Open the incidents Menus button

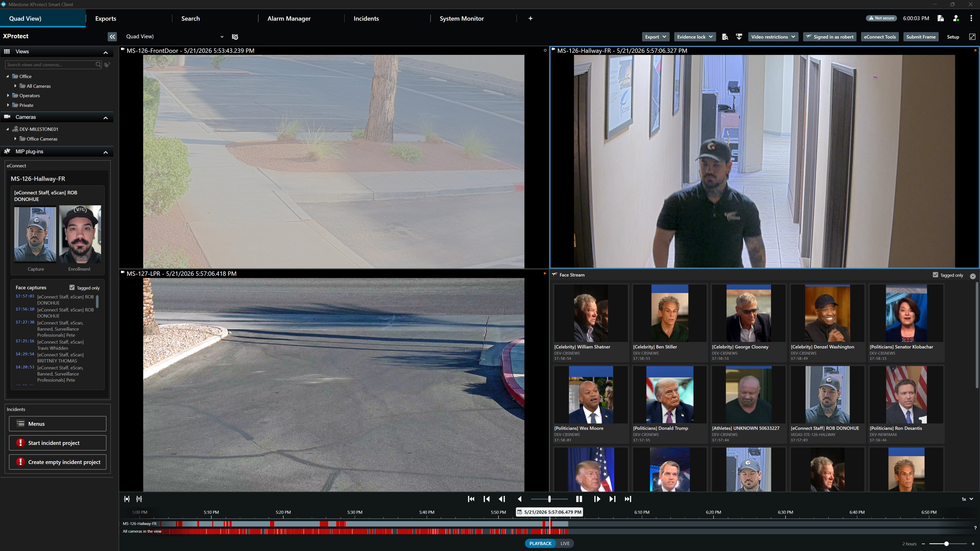point(57,424)
